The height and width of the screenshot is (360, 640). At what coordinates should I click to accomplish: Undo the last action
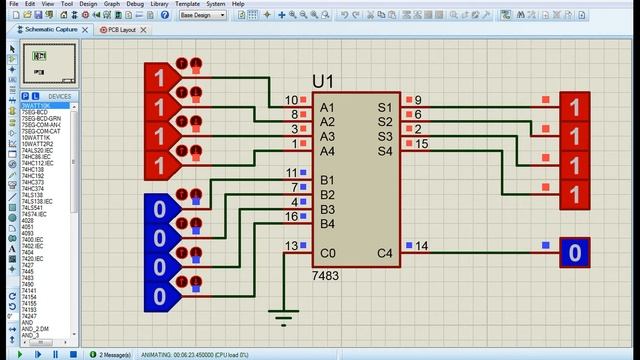pos(344,15)
